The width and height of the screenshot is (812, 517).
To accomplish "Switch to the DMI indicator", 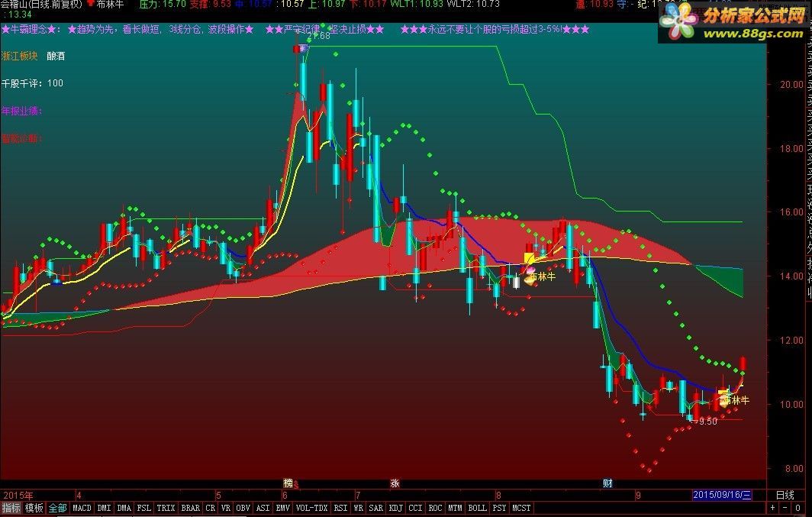I will click(x=104, y=508).
